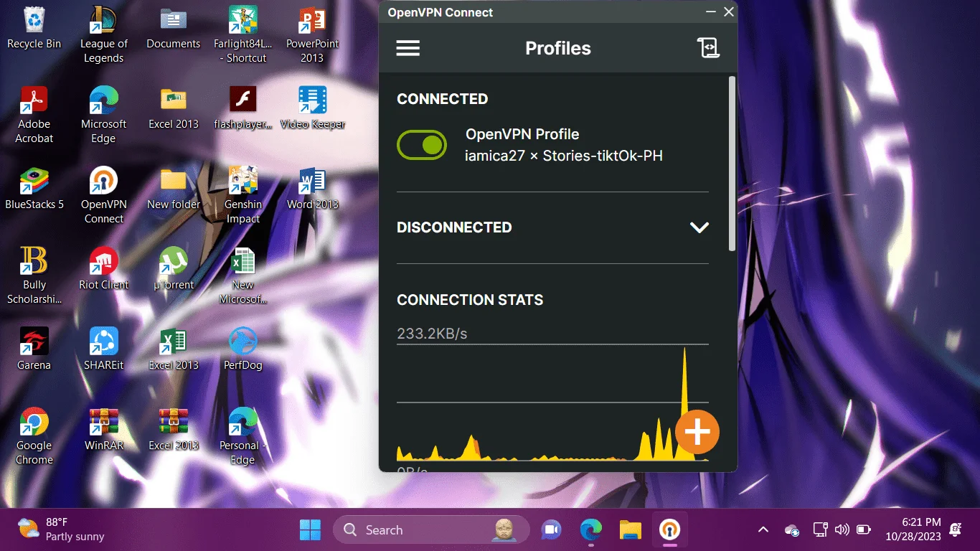Select the Riot Client desktop icon
Image resolution: width=980 pixels, height=551 pixels.
coord(103,268)
